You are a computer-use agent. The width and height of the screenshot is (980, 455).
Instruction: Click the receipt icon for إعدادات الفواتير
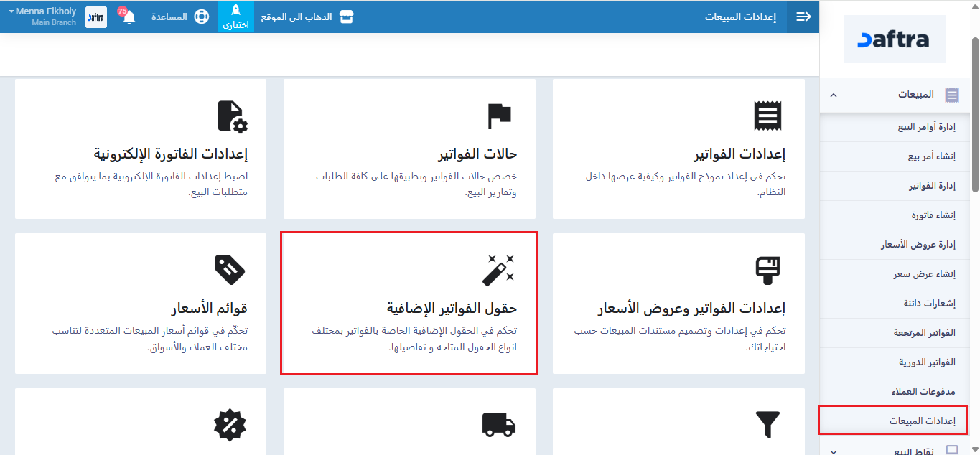point(767,116)
